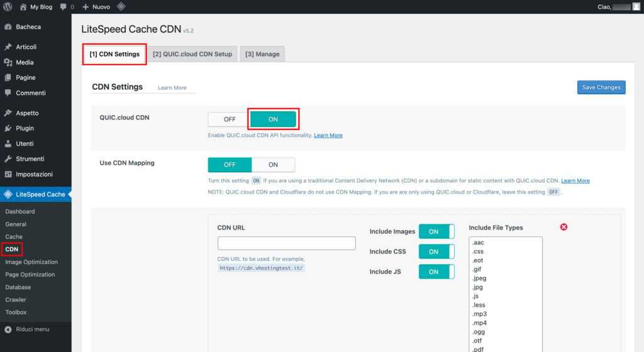
Task: Toggle Include CSS switch
Action: tap(436, 251)
